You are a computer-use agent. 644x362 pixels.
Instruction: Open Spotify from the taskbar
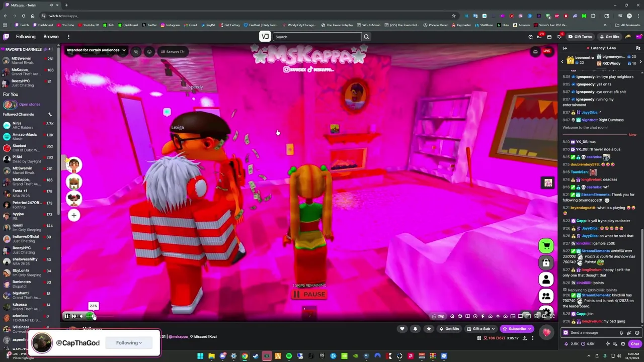coord(289,356)
